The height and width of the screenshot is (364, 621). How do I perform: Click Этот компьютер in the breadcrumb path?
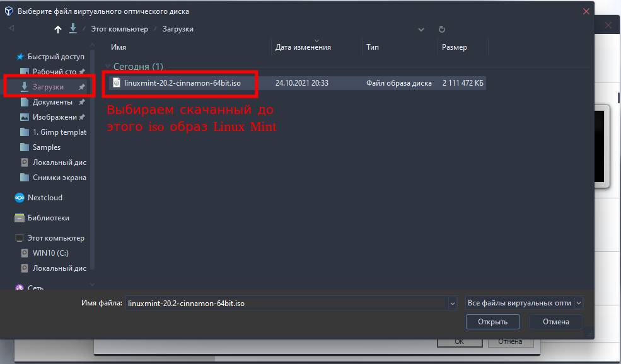(119, 29)
